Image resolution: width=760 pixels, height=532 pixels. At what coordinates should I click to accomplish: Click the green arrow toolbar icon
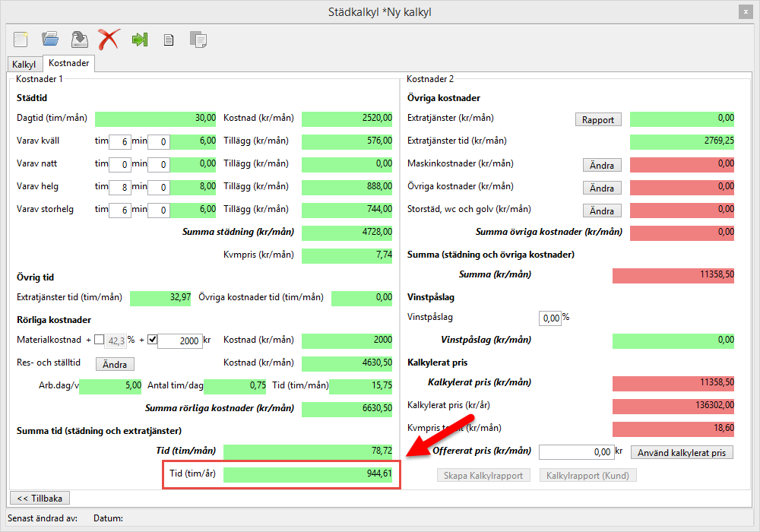139,40
